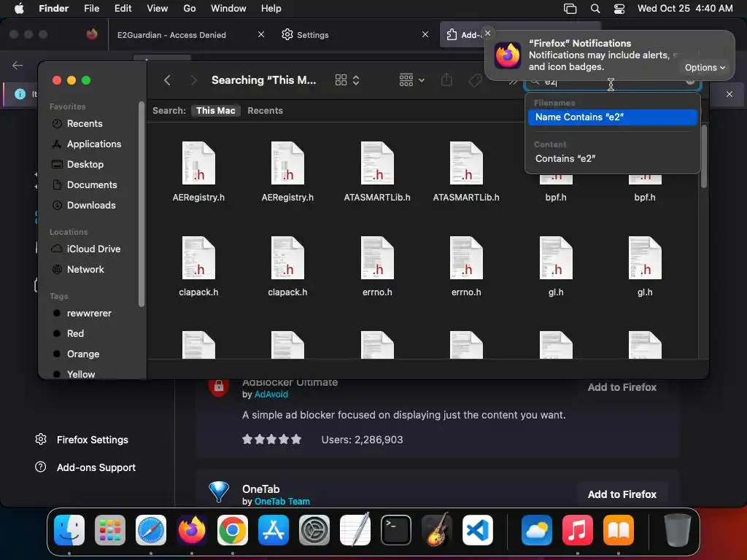Change Finder icon view mode selector
Image resolution: width=747 pixels, height=560 pixels.
[x=347, y=80]
